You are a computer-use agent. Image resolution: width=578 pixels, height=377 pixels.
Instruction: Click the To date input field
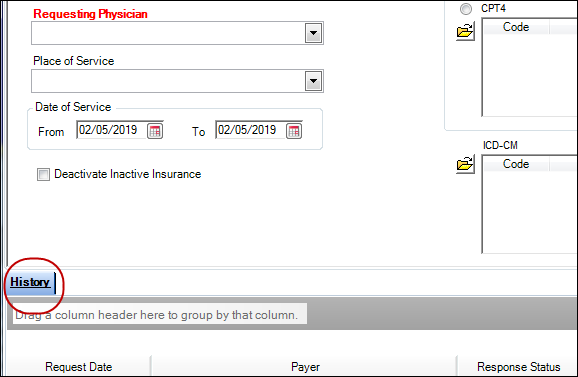coord(250,130)
